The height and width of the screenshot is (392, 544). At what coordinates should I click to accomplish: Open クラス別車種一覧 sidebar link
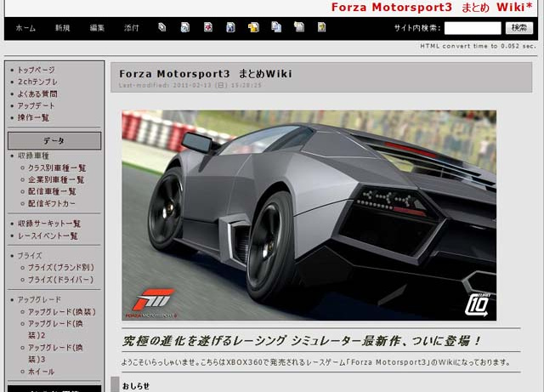click(x=57, y=168)
